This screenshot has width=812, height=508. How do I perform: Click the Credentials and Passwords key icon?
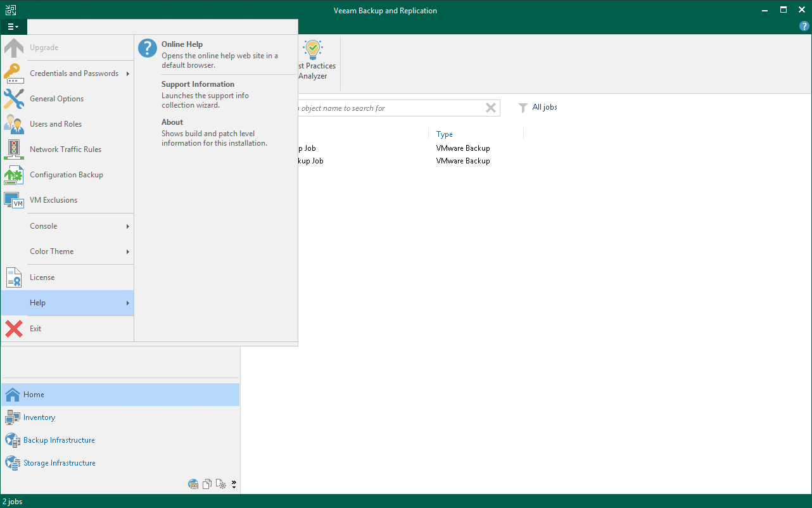14,73
